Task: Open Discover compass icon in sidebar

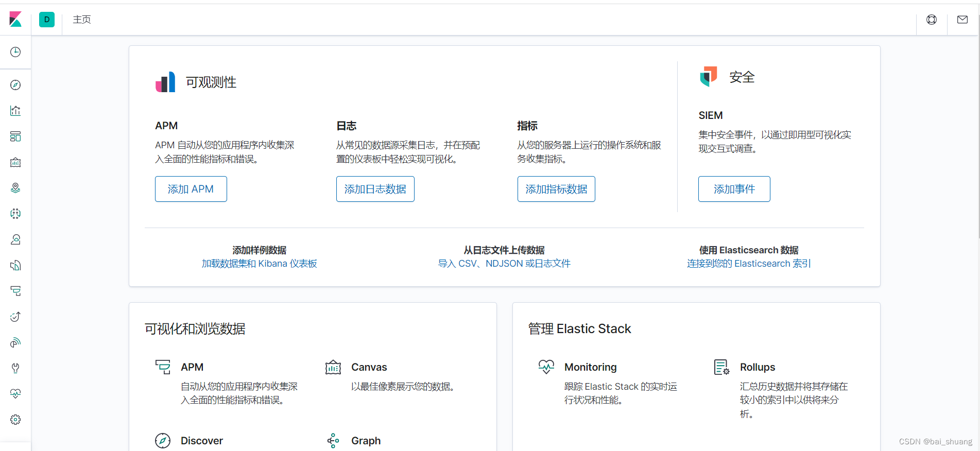Action: (x=15, y=85)
